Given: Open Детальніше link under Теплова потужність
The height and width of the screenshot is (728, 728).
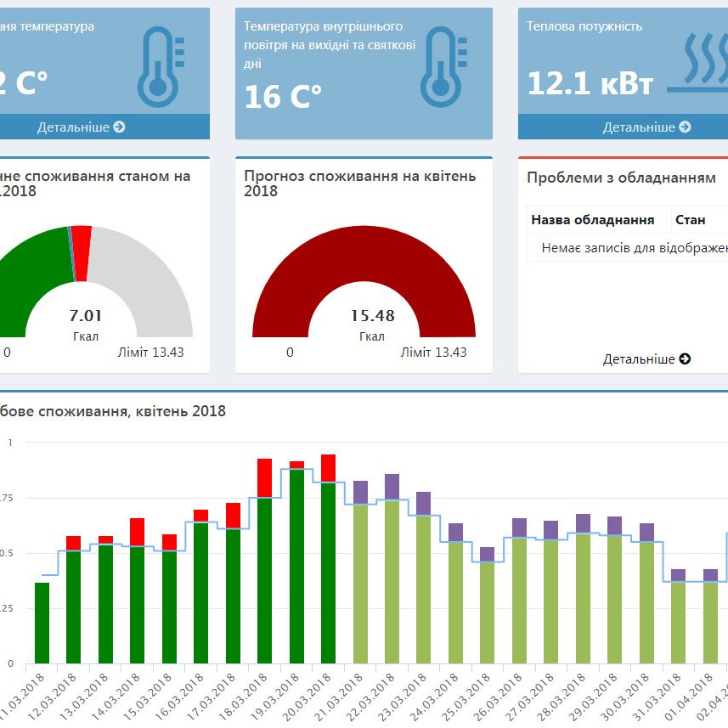Looking at the screenshot, I should pyautogui.click(x=646, y=127).
